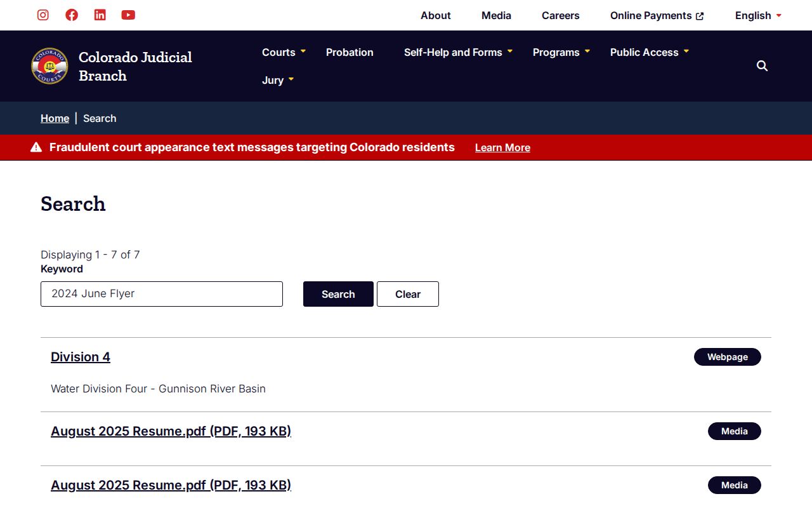Open the second August 2025 Resume.pdf result
The width and height of the screenshot is (812, 508).
171,485
